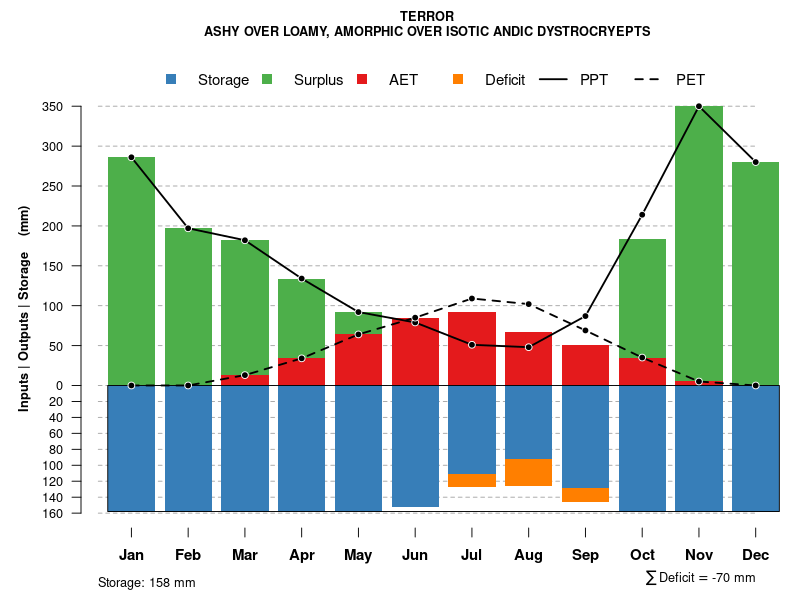Screen dimensions: 800x600
Task: Click the red AET bar for July
Action: [x=472, y=348]
